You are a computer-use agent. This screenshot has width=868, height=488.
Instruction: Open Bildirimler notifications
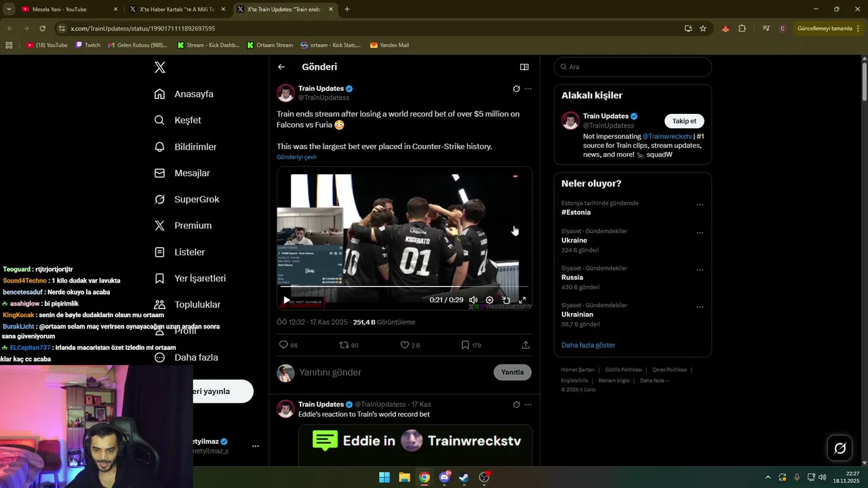click(x=185, y=146)
